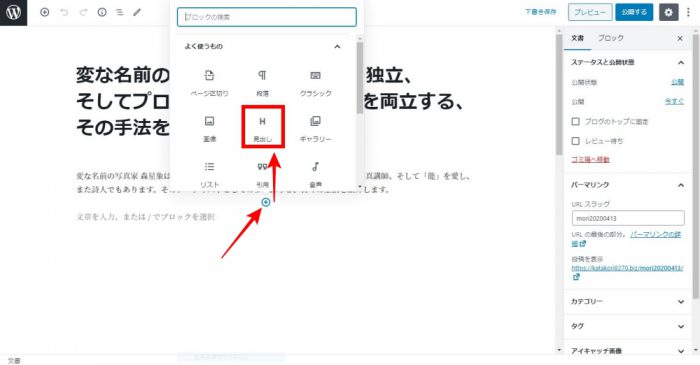The height and width of the screenshot is (365, 700).
Task: Click the inline plus add-block button
Action: pyautogui.click(x=266, y=203)
